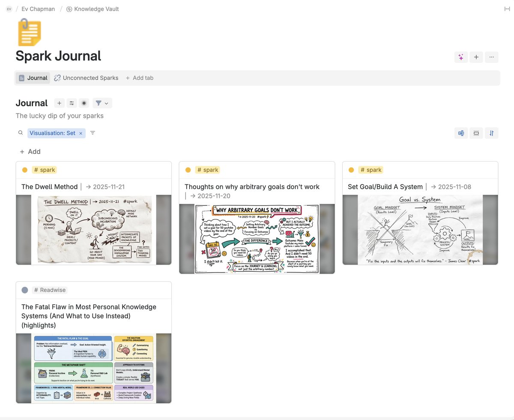Open the filter icon beside the Visualisation tag

tap(93, 133)
